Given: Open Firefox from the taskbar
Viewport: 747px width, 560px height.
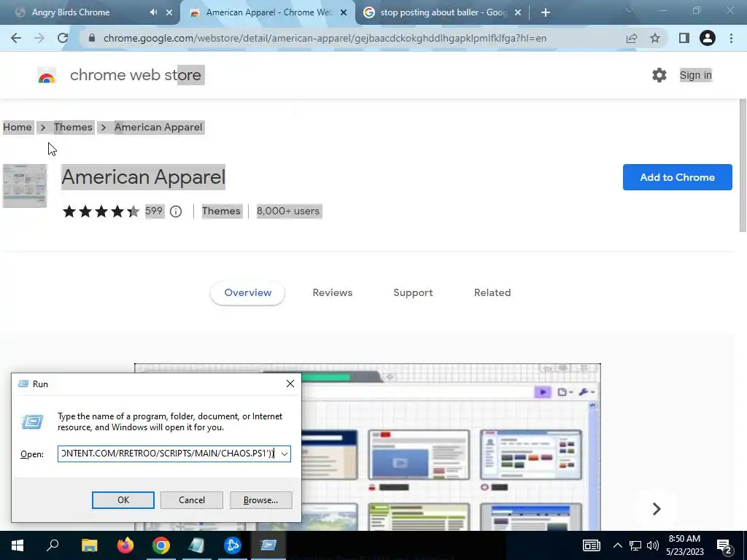Looking at the screenshot, I should (x=125, y=545).
